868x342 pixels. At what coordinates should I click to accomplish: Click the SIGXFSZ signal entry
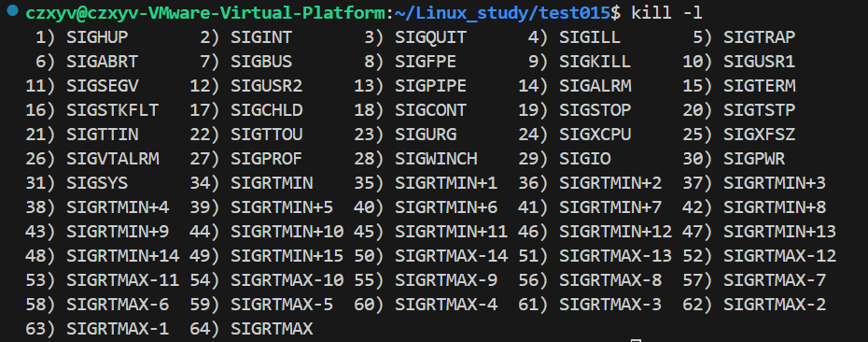point(760,135)
